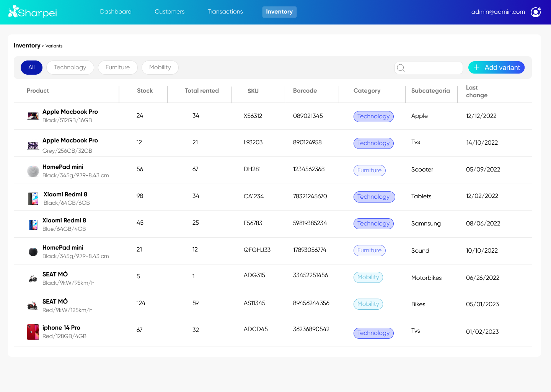Click Technology tag in F56783 row
Viewport: 551px width, 392px height.
(x=373, y=224)
